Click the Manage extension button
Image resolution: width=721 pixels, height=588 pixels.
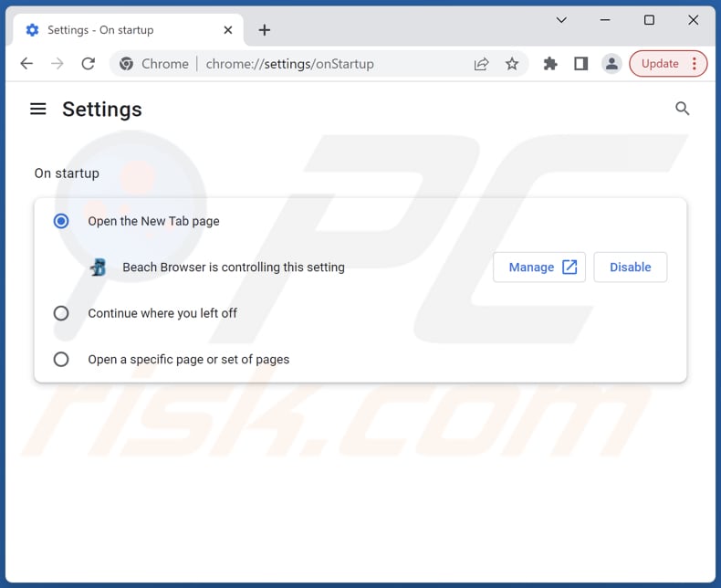[539, 267]
